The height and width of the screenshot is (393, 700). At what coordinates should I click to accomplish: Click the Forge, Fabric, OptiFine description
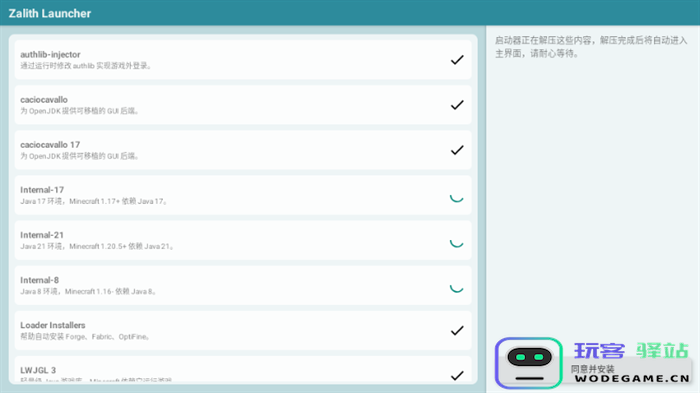tap(85, 337)
